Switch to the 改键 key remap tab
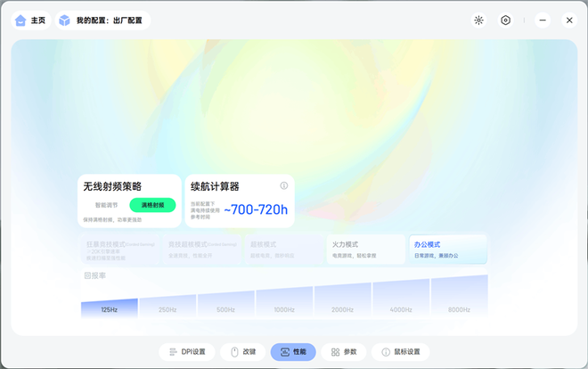Screen dimensions: 588x369 pyautogui.click(x=243, y=352)
